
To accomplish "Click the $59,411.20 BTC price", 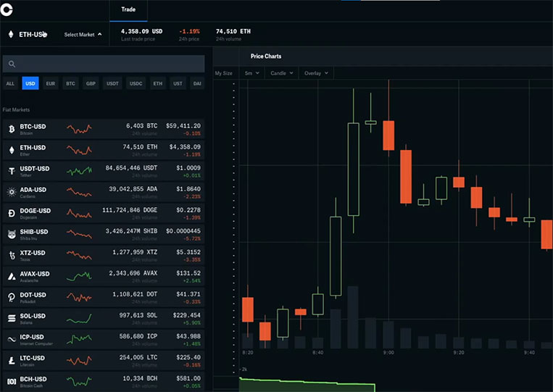I will tap(183, 126).
